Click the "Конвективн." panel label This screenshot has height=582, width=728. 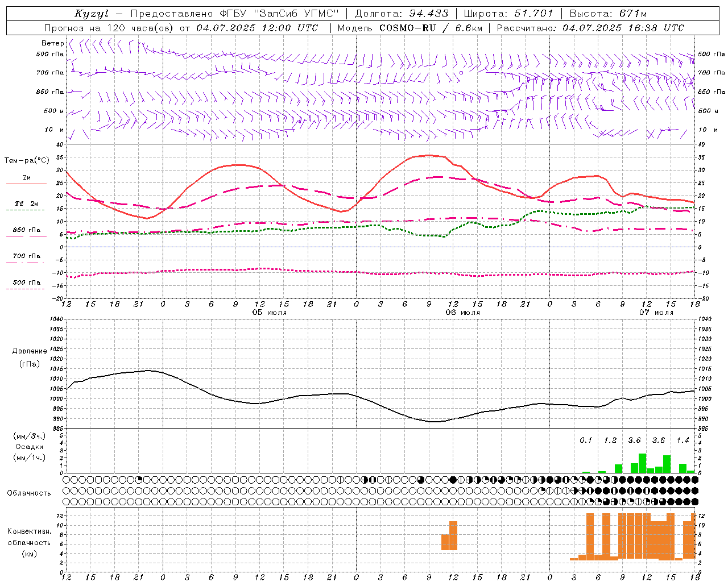pos(29,531)
